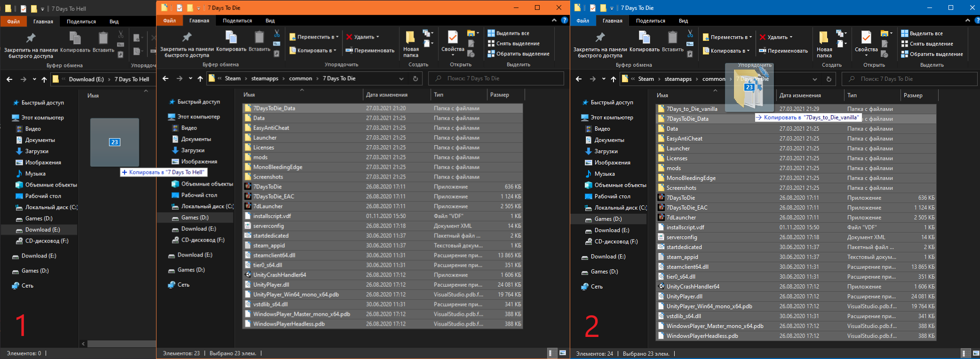980x359 pixels.
Task: Click the up-one-level arrow in the orange-titled window
Action: click(x=200, y=78)
